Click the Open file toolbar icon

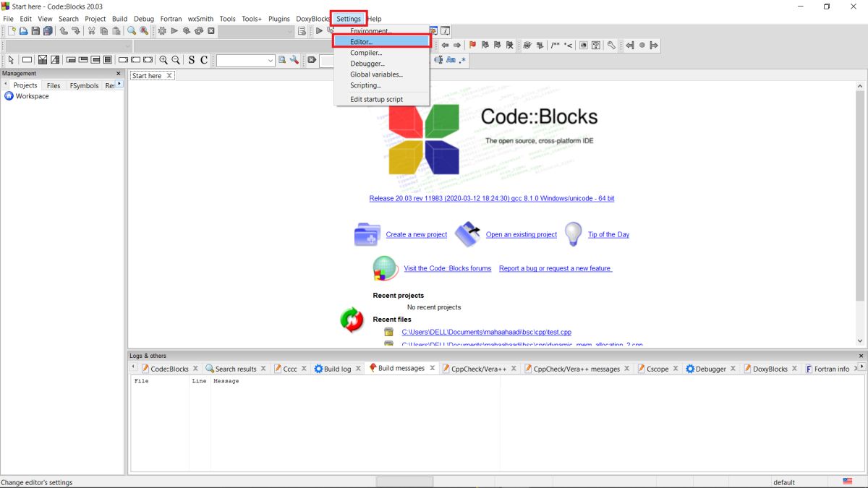click(x=24, y=31)
